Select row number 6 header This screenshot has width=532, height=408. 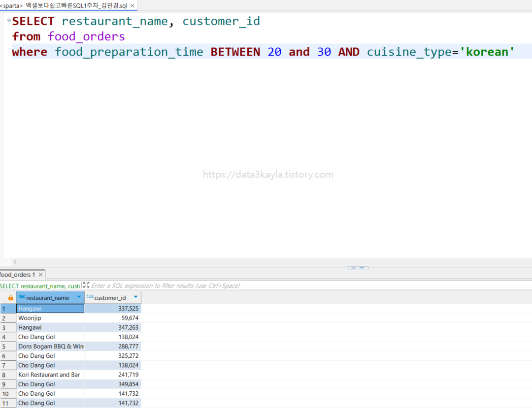[x=8, y=356]
